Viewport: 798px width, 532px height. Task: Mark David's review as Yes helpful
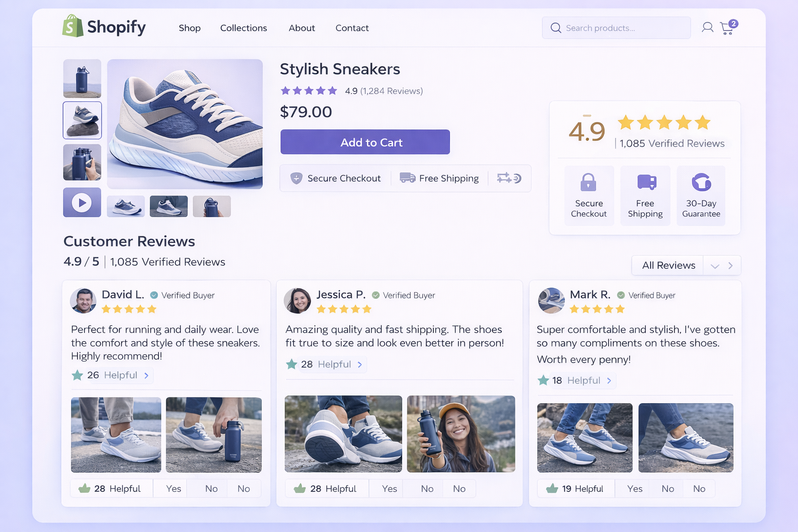click(x=174, y=488)
